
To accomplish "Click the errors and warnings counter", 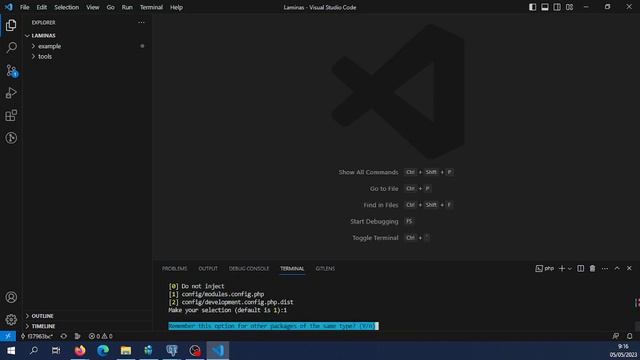I will pyautogui.click(x=100, y=336).
